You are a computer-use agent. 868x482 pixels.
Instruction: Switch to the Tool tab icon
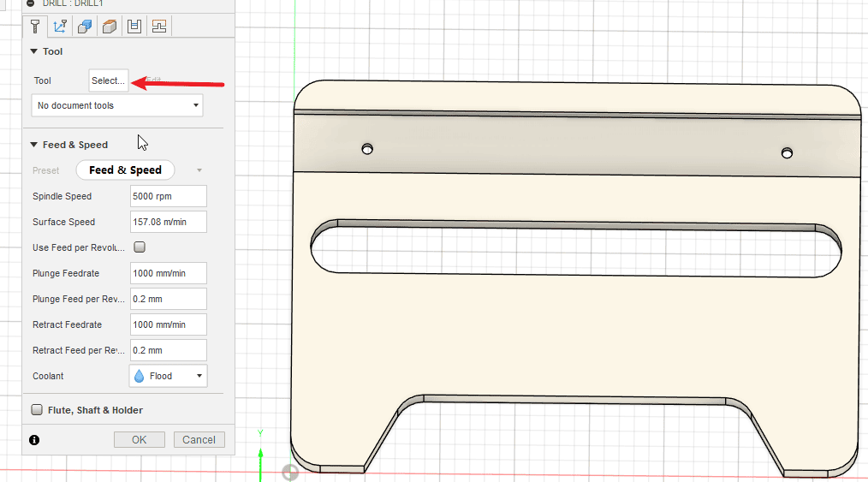tap(35, 27)
